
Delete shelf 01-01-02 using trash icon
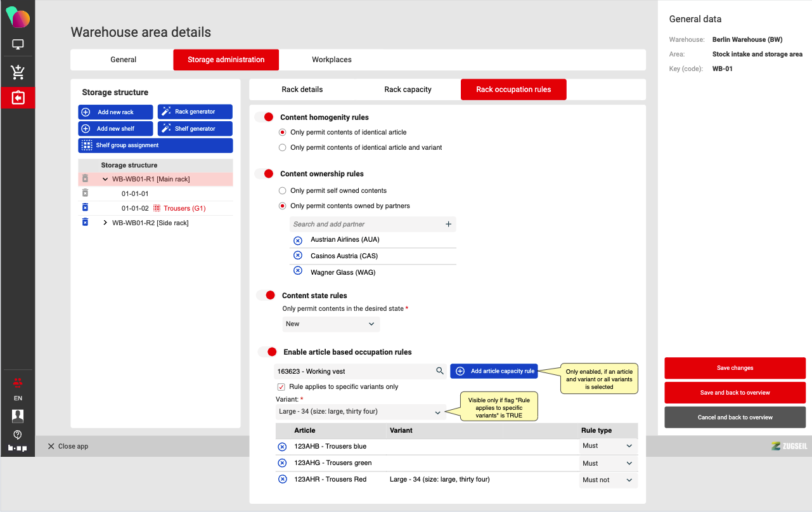click(85, 207)
